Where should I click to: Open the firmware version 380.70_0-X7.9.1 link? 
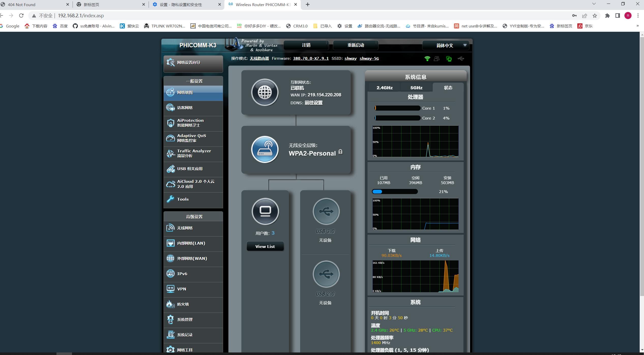(x=311, y=58)
